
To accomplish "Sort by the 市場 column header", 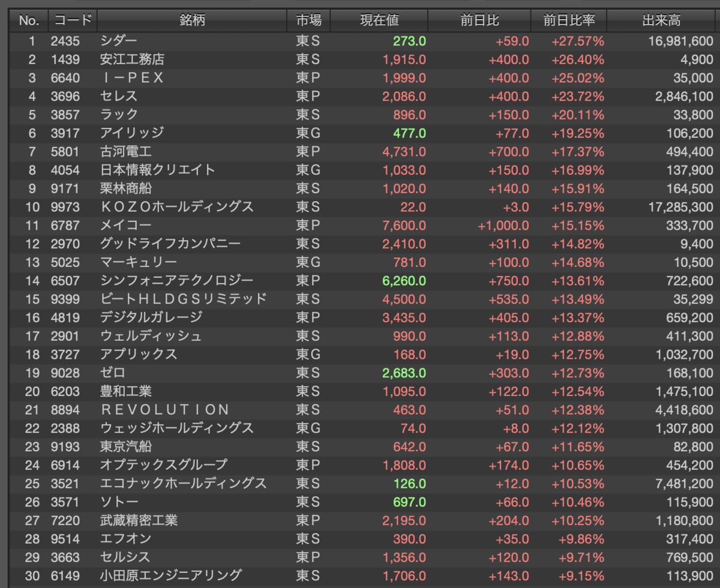I will click(309, 20).
